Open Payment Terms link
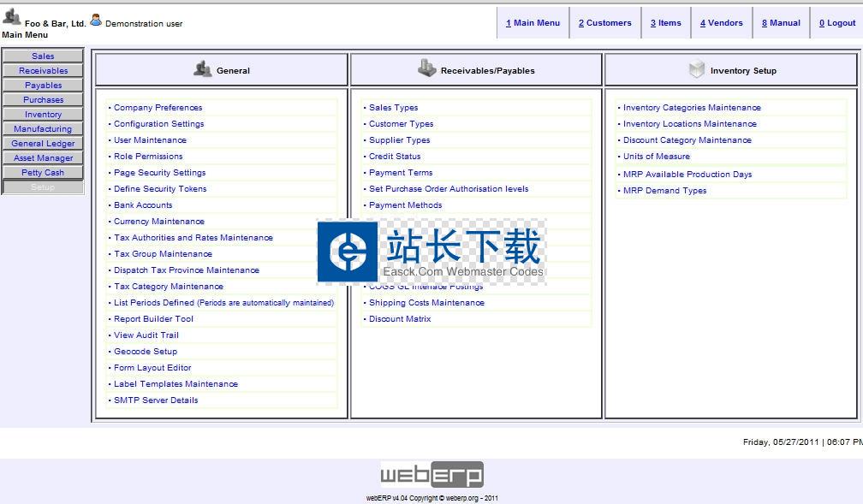This screenshot has height=504, width=863. click(400, 173)
